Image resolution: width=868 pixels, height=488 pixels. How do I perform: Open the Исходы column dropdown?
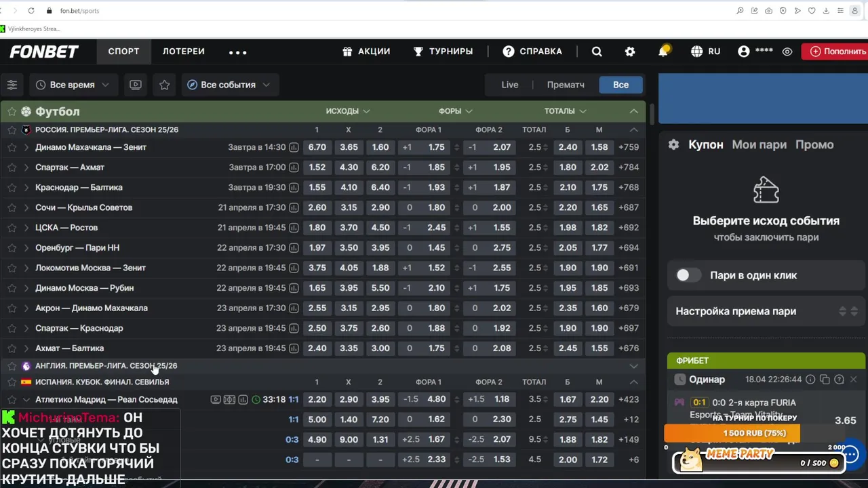(347, 111)
